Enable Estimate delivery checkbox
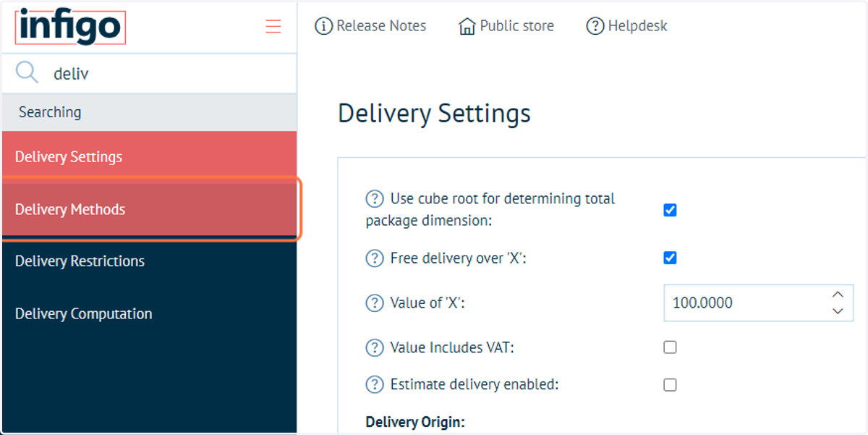This screenshot has width=868, height=435. (x=670, y=385)
